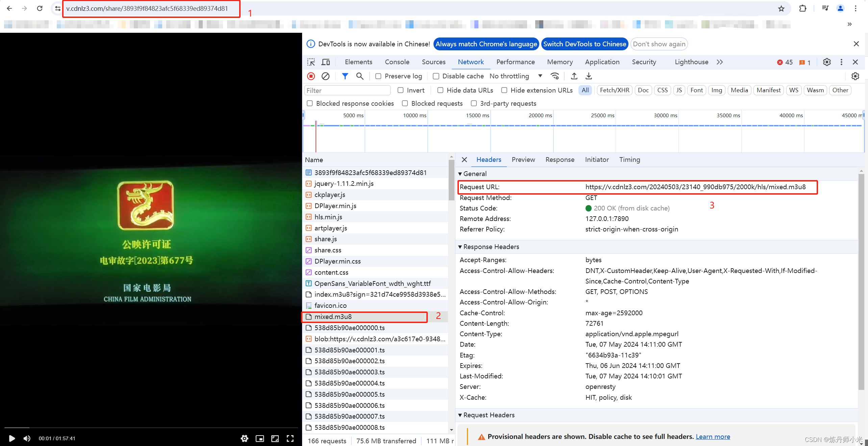Screen dimensions: 868x446
Task: Click the export HAR file icon
Action: [x=589, y=76]
